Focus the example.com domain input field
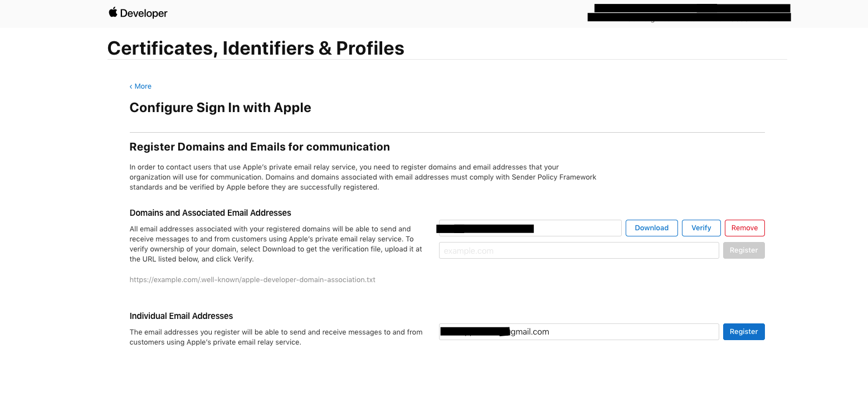This screenshot has height=397, width=868. pyautogui.click(x=578, y=251)
